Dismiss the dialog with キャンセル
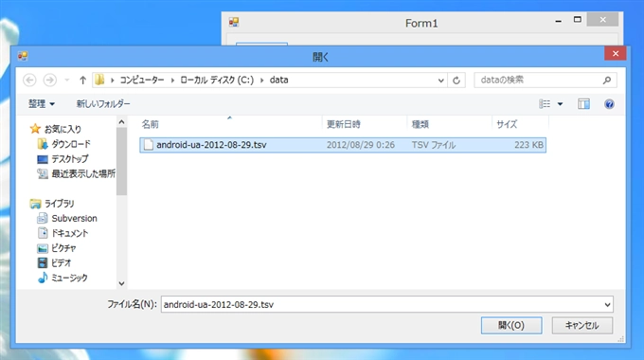This screenshot has height=360, width=644. [x=582, y=326]
